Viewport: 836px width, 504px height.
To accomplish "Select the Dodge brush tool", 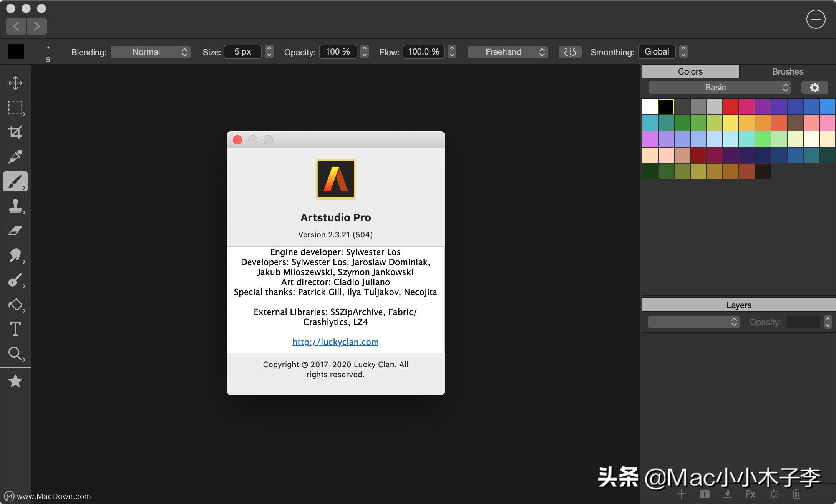I will point(16,280).
